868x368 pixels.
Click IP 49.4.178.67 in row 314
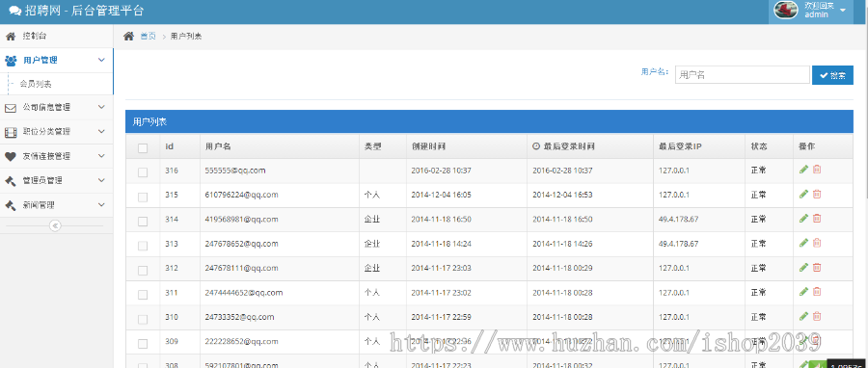[678, 219]
